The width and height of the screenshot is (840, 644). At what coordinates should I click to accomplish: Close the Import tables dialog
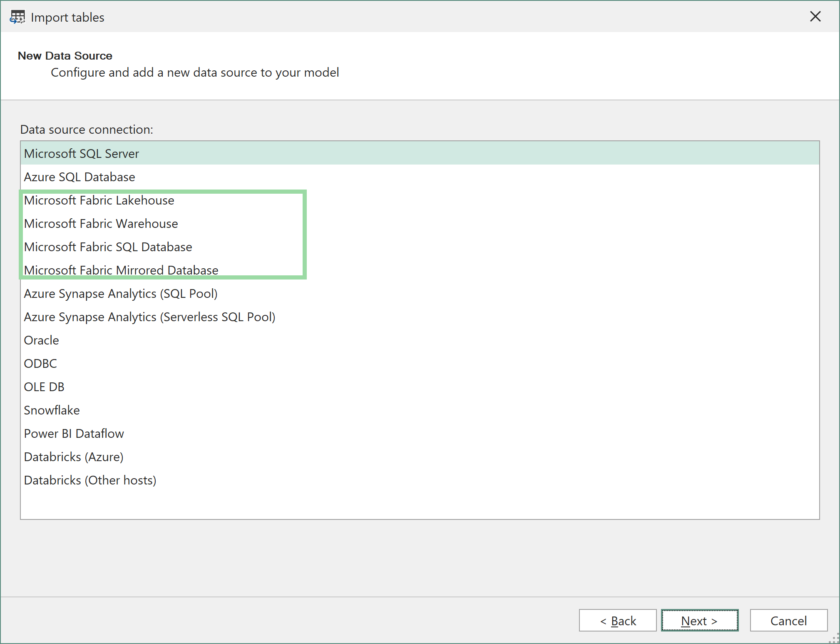[815, 17]
